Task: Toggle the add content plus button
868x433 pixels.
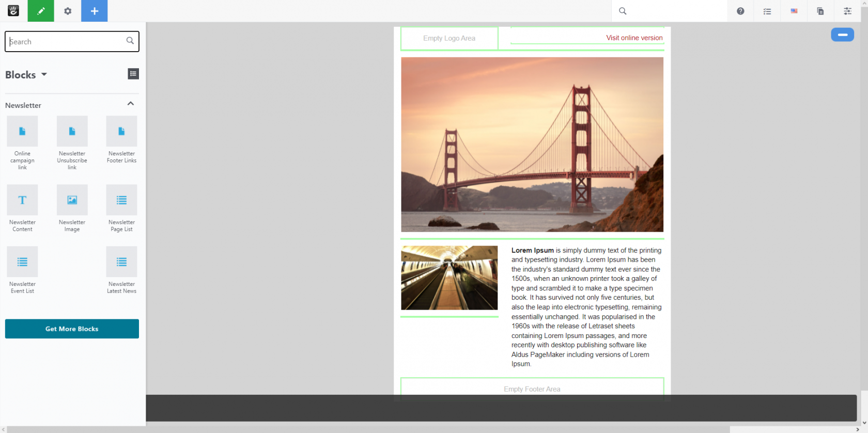Action: click(95, 11)
